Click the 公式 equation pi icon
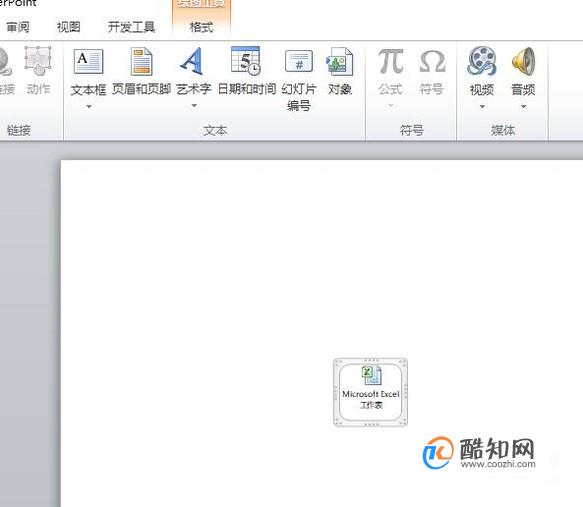This screenshot has width=583, height=507. pyautogui.click(x=390, y=61)
